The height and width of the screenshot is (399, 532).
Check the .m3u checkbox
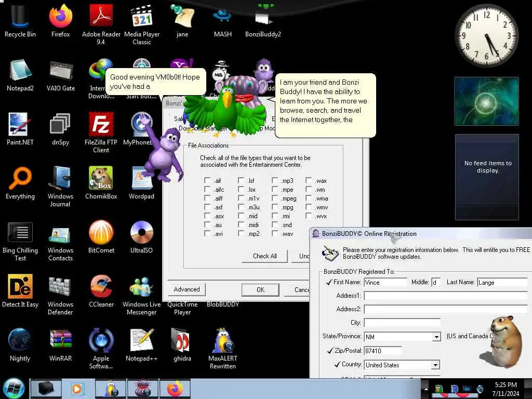point(241,207)
